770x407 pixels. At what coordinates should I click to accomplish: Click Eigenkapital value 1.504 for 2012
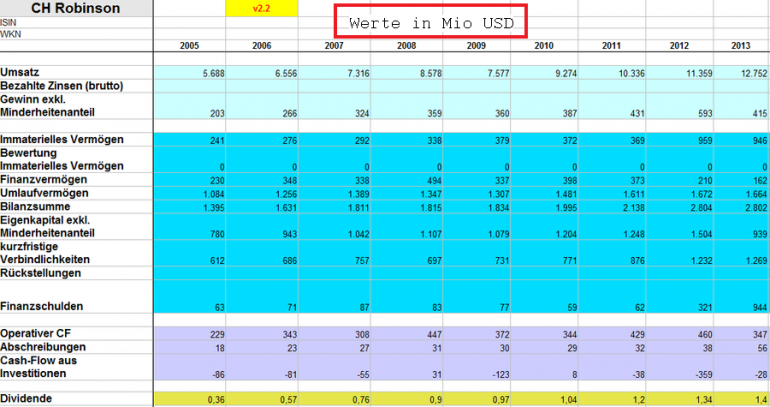point(702,234)
